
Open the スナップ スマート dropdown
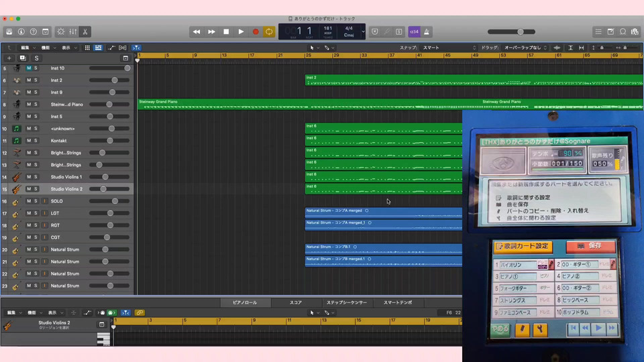coord(449,48)
